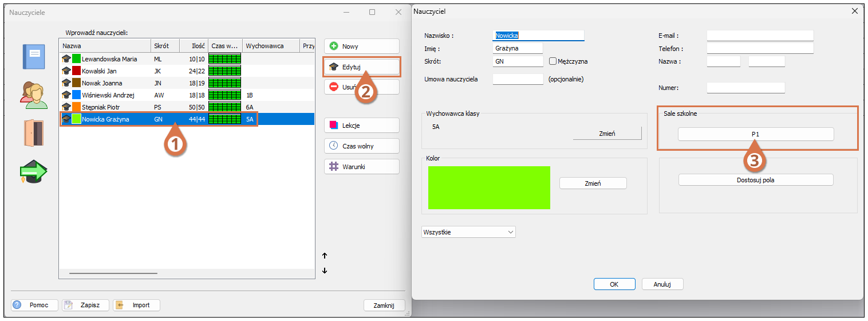Toggle the Mężczyzna checkbox

tap(553, 61)
